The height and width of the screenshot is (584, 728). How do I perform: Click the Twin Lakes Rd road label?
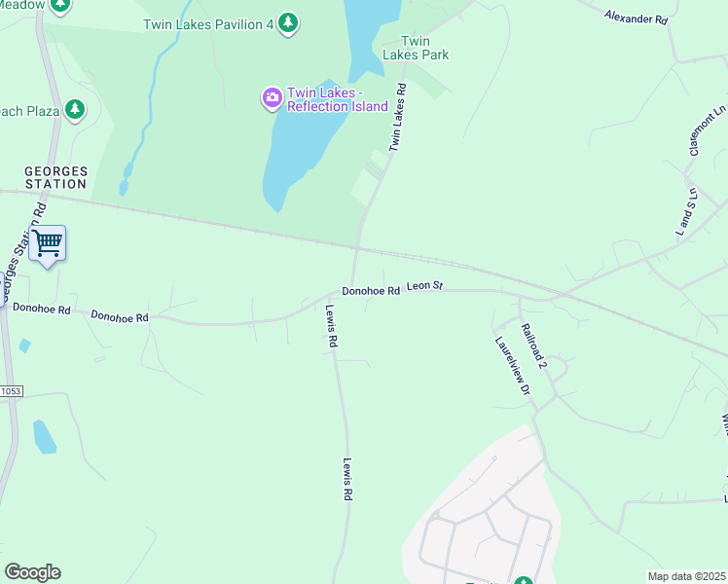tap(398, 118)
